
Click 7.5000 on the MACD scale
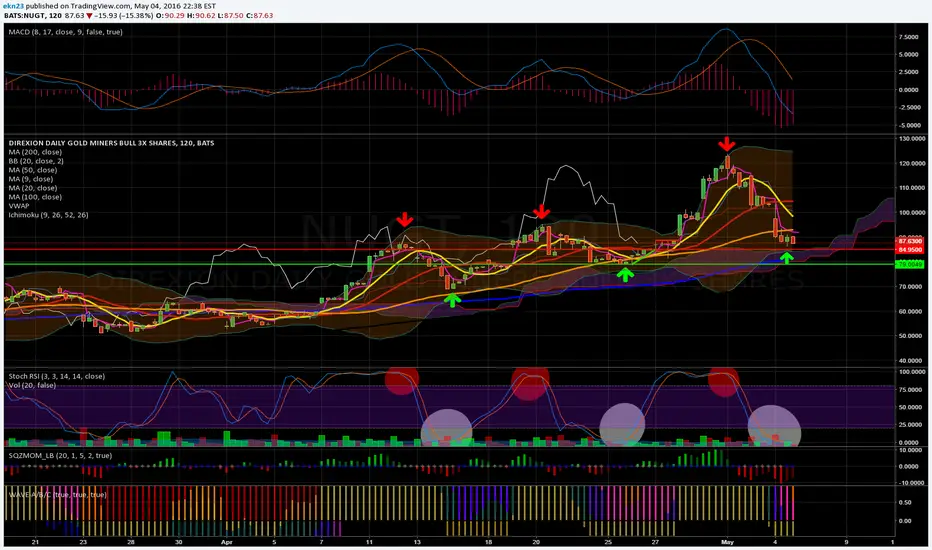(909, 37)
